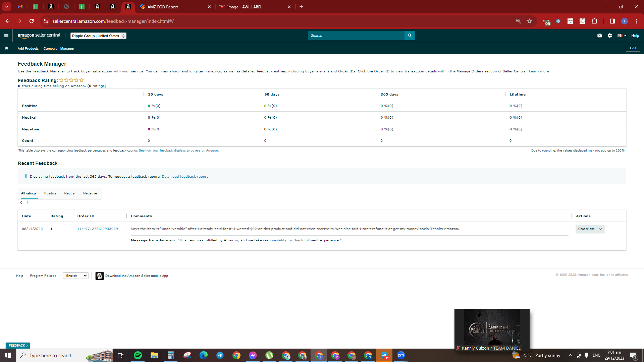Reload the page

[32, 21]
